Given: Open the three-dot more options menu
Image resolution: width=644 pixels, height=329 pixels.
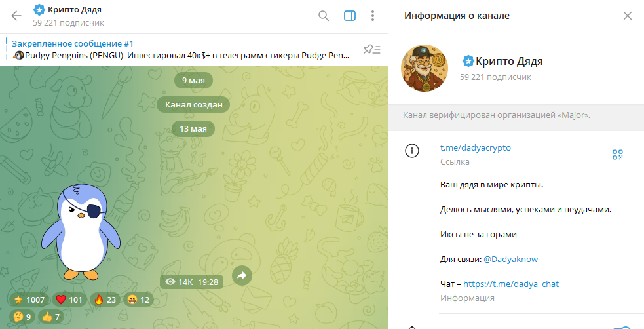Looking at the screenshot, I should pyautogui.click(x=373, y=16).
